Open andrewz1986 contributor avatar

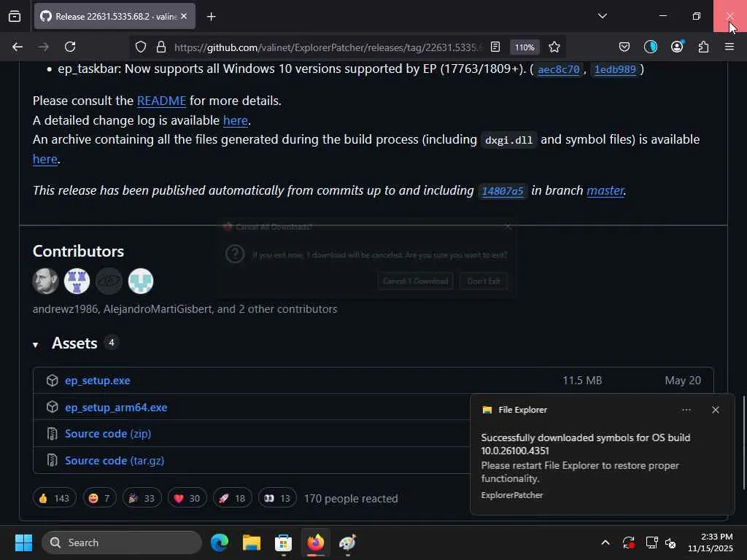tap(46, 281)
